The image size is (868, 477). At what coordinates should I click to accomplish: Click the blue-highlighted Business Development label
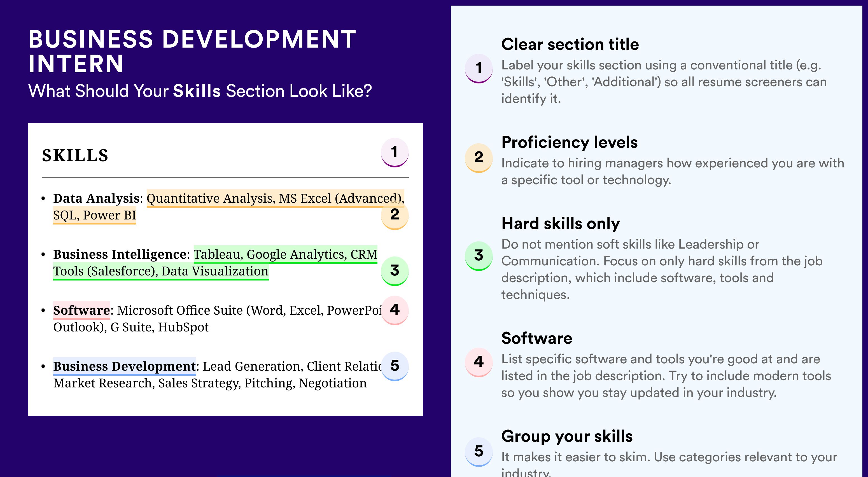point(124,366)
